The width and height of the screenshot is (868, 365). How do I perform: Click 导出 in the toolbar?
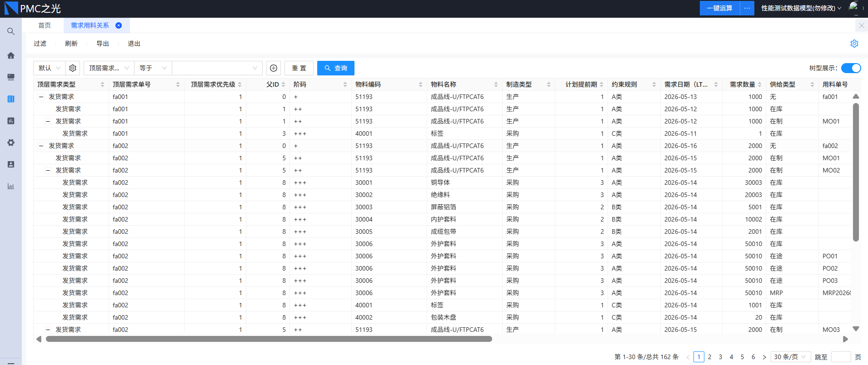pos(103,44)
